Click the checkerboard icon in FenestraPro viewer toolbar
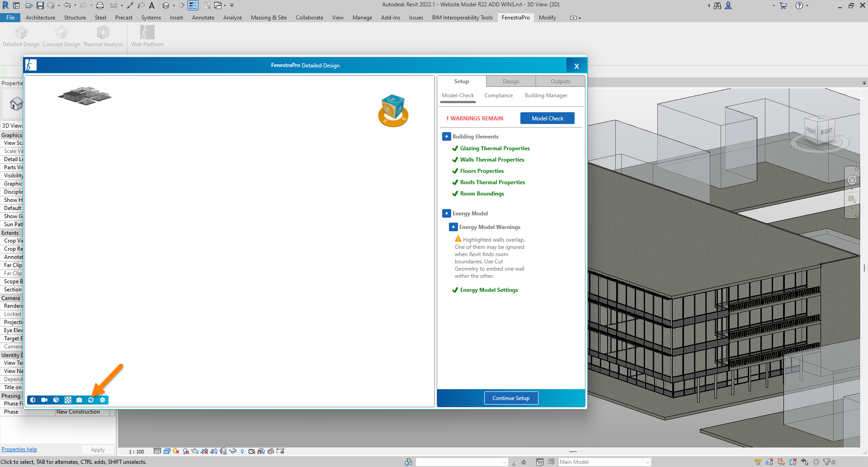Screen dimensions: 868x467 coord(68,400)
